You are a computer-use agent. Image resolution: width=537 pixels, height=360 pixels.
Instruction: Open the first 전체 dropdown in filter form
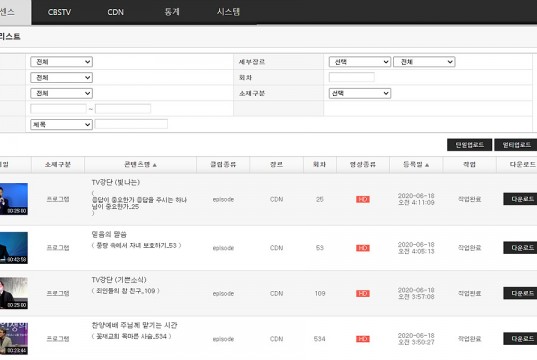click(62, 62)
